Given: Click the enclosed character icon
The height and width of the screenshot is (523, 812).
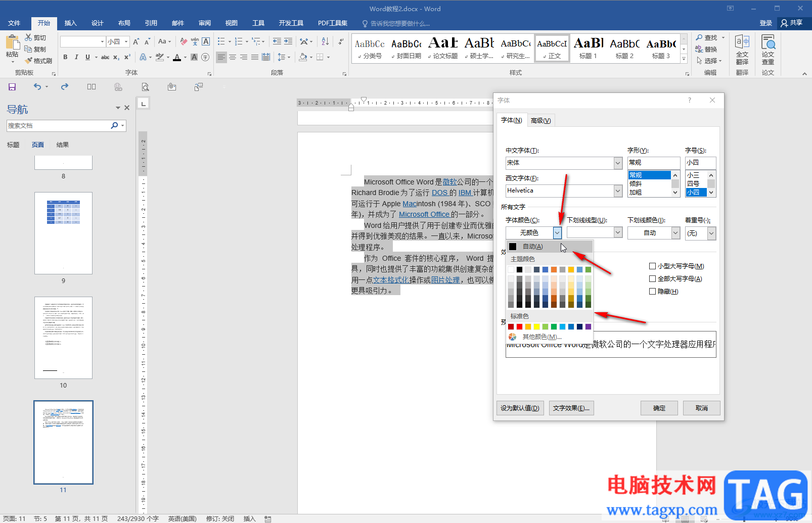Looking at the screenshot, I should 205,57.
